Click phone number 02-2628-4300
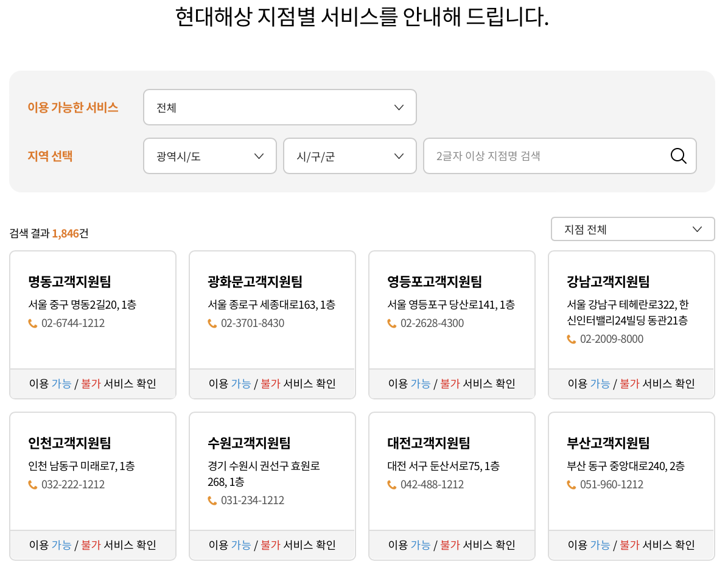728x576 pixels. click(432, 323)
